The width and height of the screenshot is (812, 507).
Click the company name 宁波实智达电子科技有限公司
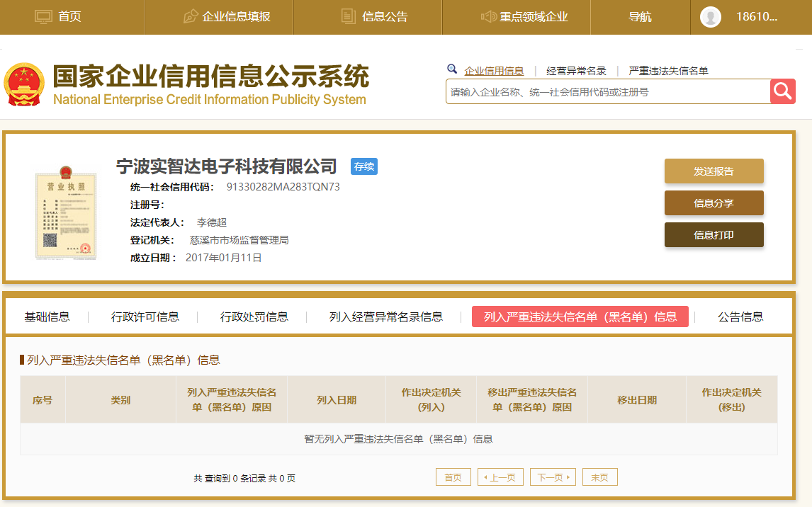click(x=226, y=166)
